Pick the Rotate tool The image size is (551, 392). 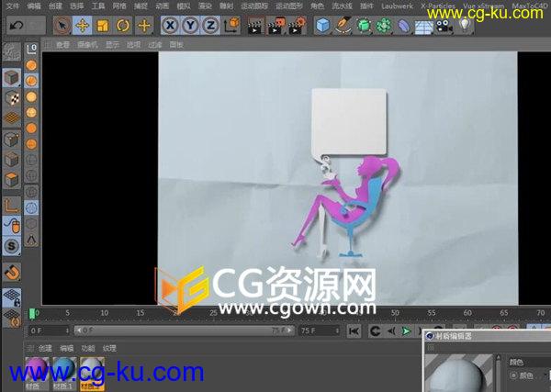tap(123, 26)
